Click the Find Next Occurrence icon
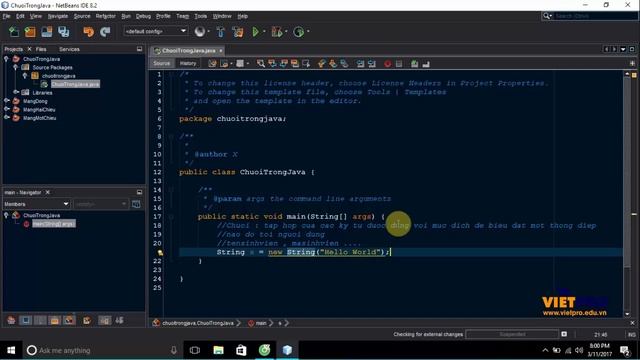The width and height of the screenshot is (640, 360). point(283,64)
